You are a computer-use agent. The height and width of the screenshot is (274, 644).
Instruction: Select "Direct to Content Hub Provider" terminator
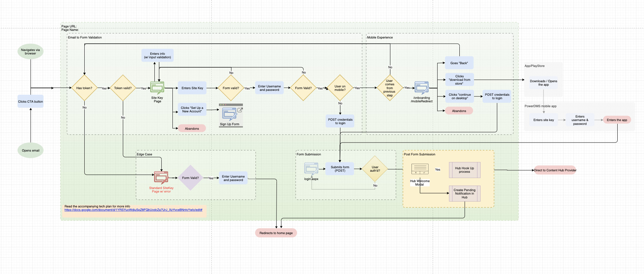pyautogui.click(x=555, y=170)
